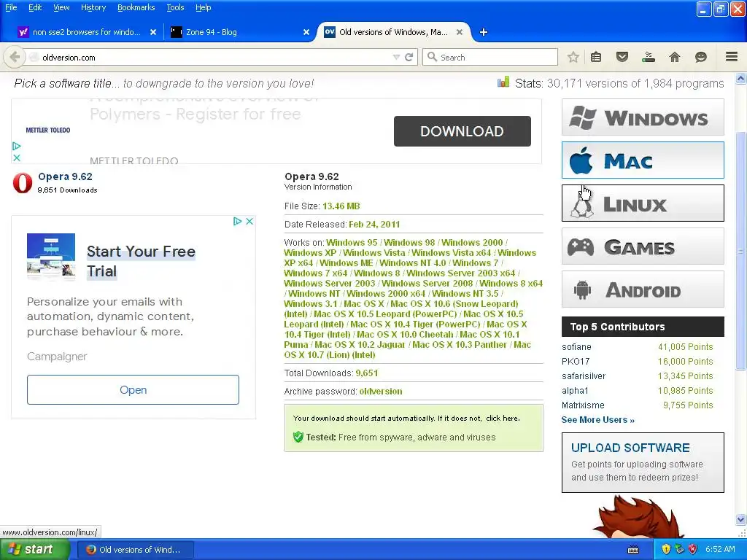Switch to the Zone 94 - Blog tab
The height and width of the screenshot is (560, 747).
pyautogui.click(x=237, y=32)
